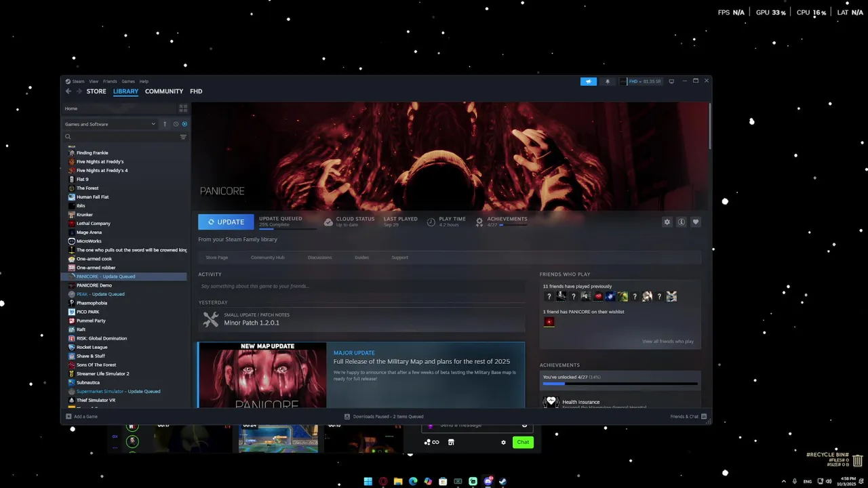
Task: Select Subnautica in library list
Action: coord(88,382)
